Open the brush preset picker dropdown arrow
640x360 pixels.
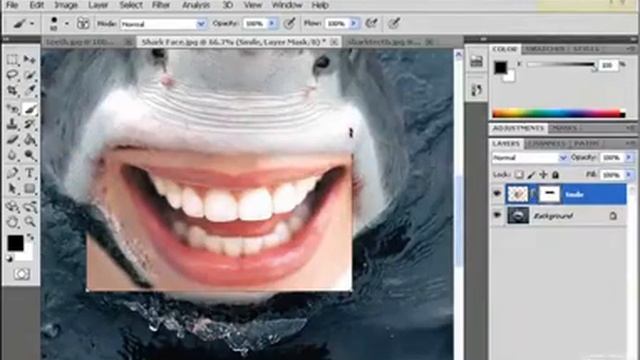67,24
